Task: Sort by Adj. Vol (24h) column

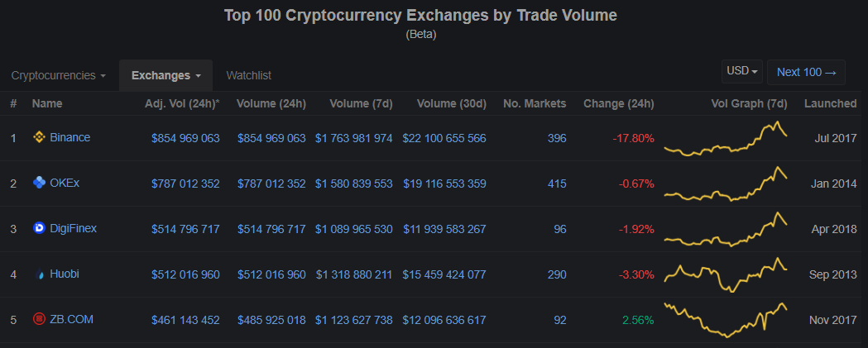Action: pyautogui.click(x=181, y=103)
